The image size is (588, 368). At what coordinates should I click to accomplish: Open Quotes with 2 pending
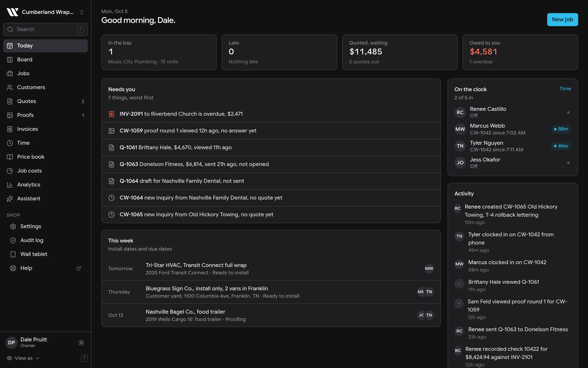46,101
